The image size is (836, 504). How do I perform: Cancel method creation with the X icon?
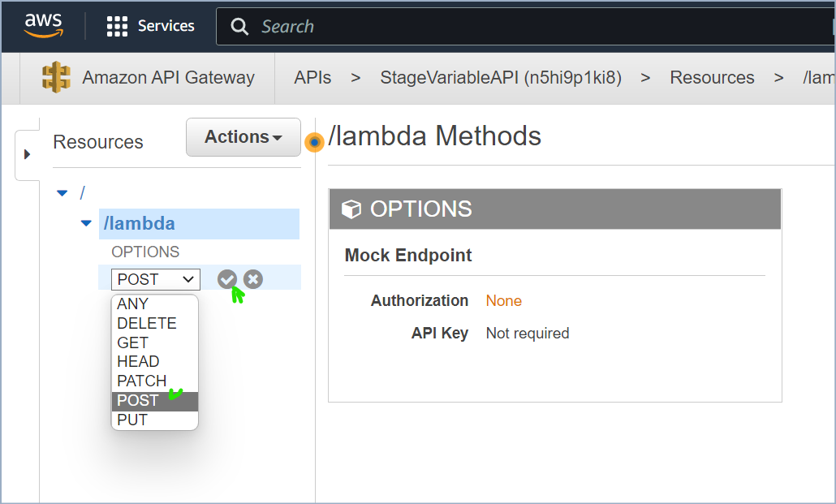tap(253, 279)
